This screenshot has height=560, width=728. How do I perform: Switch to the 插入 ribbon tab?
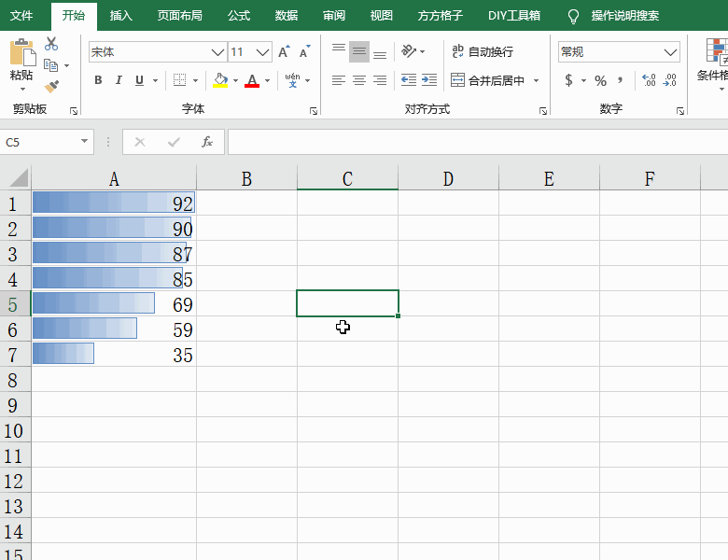point(120,16)
